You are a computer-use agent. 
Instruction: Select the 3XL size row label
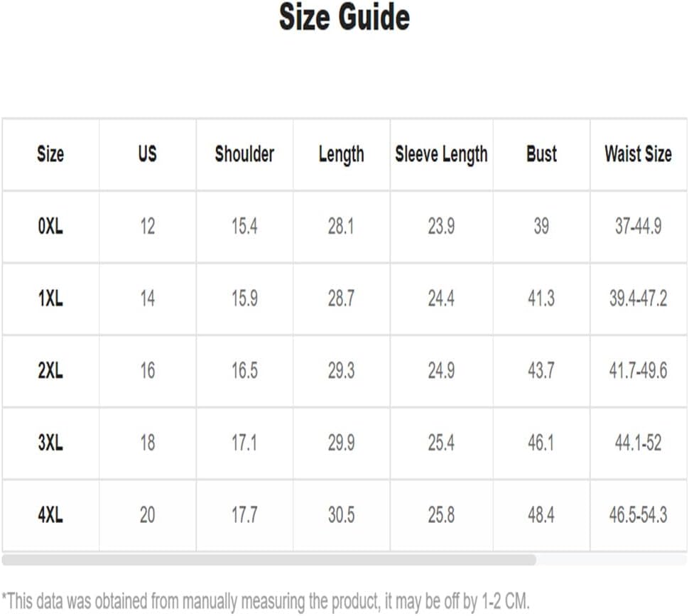tap(50, 443)
